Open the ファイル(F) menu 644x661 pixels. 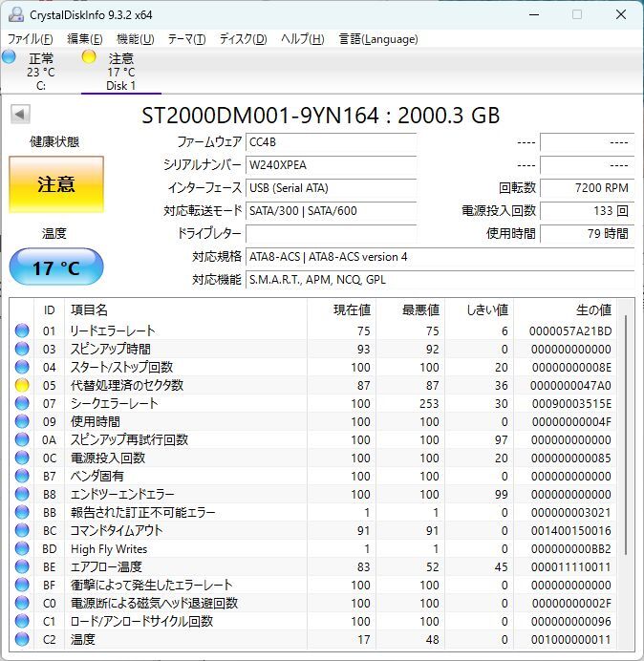pyautogui.click(x=31, y=39)
